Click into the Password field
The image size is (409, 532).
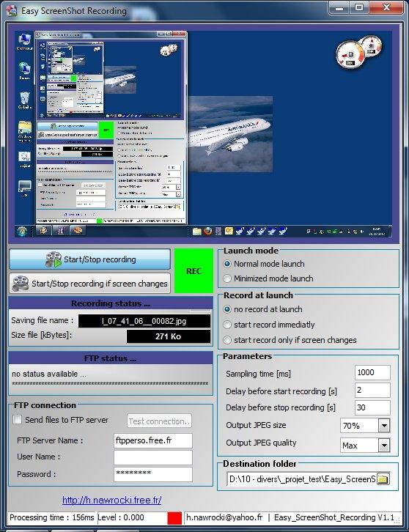pyautogui.click(x=153, y=474)
